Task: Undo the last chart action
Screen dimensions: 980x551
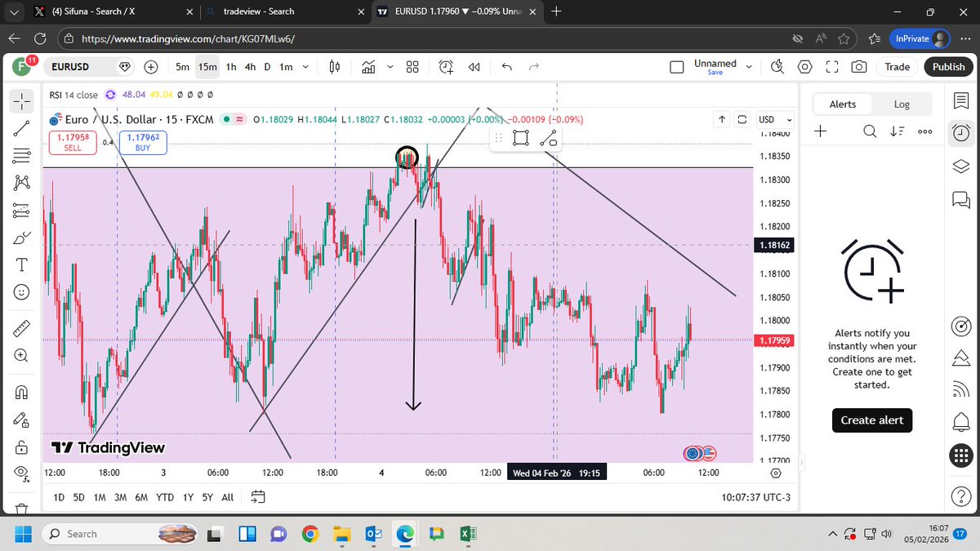Action: [507, 67]
